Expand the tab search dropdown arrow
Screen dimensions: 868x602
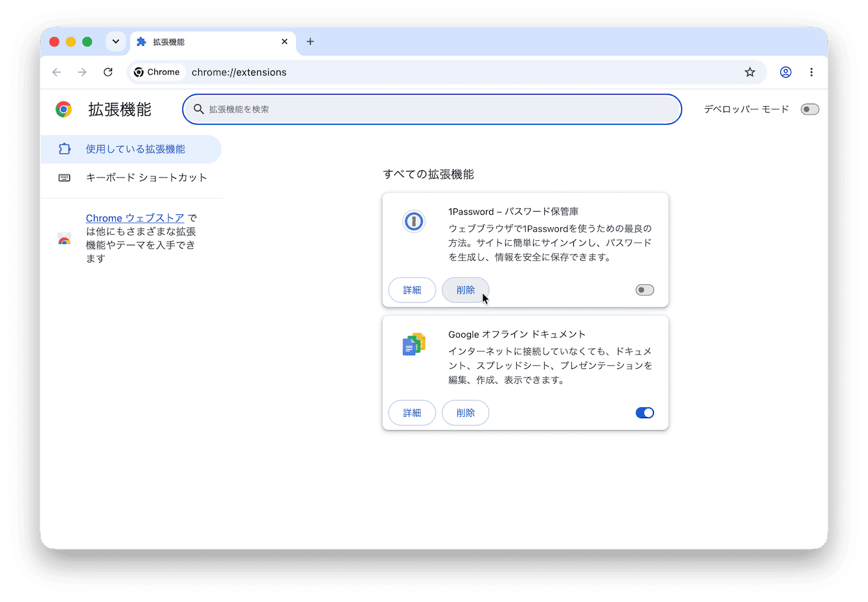click(x=115, y=41)
